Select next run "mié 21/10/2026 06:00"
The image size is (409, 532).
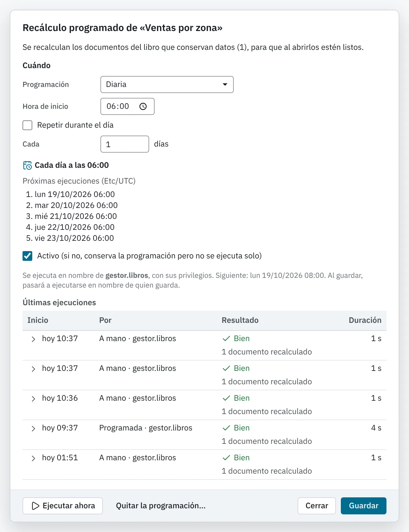pyautogui.click(x=76, y=216)
